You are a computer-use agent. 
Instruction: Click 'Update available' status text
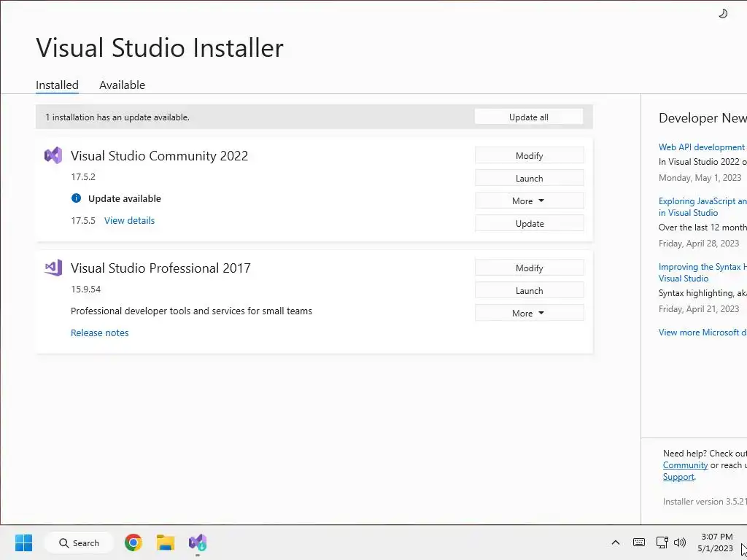click(124, 198)
